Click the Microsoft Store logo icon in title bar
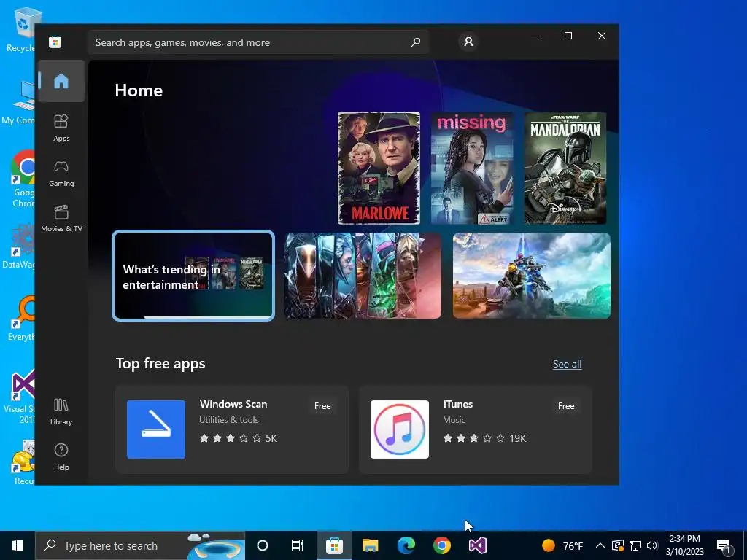The image size is (747, 560). point(55,42)
